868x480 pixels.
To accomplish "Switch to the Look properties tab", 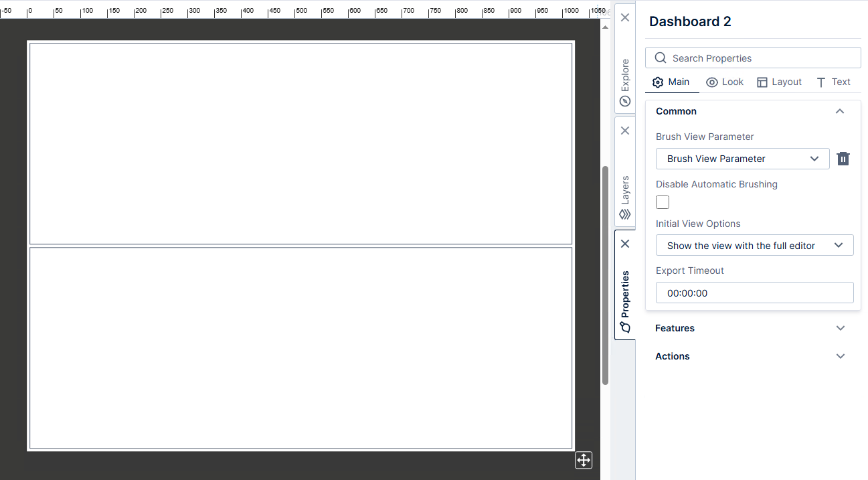I will click(725, 82).
